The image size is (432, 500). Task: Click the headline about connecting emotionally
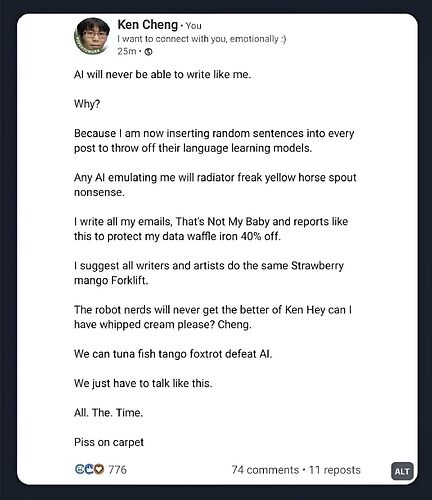coord(202,39)
